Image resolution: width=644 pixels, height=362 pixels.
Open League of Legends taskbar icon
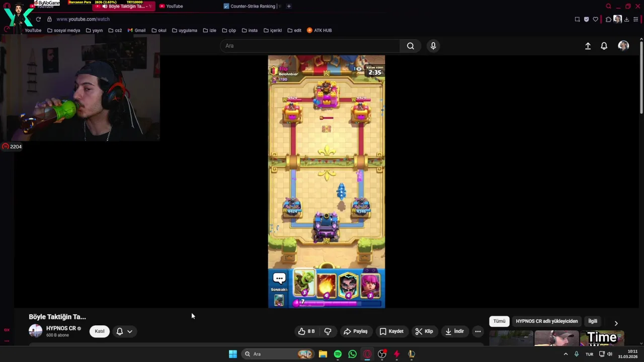[411, 354]
